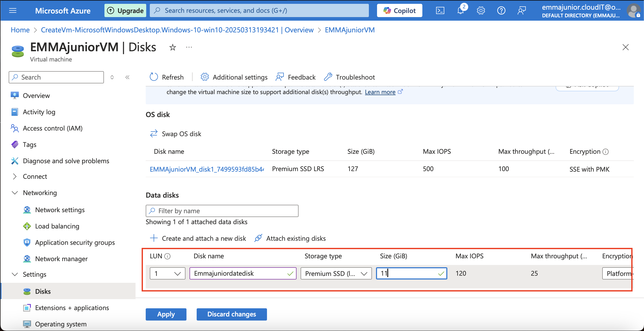The image size is (644, 331).
Task: Click the Swap OS disk button
Action: 176,134
